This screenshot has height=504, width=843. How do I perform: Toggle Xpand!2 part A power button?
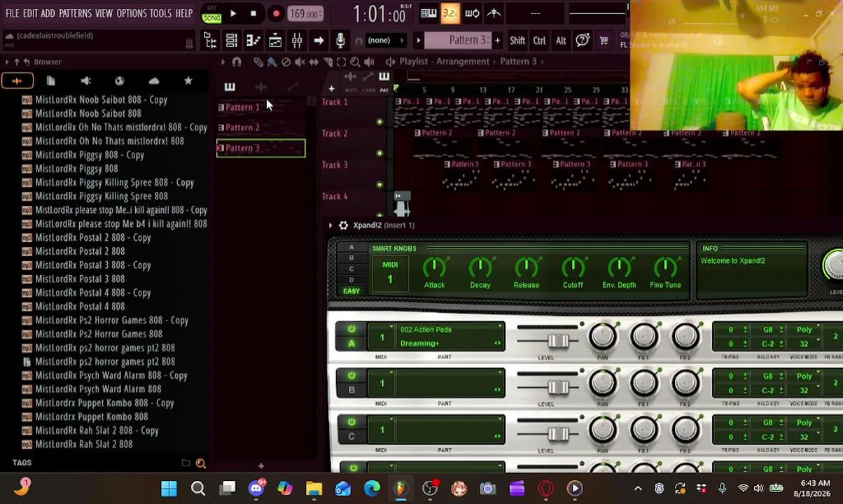click(351, 329)
